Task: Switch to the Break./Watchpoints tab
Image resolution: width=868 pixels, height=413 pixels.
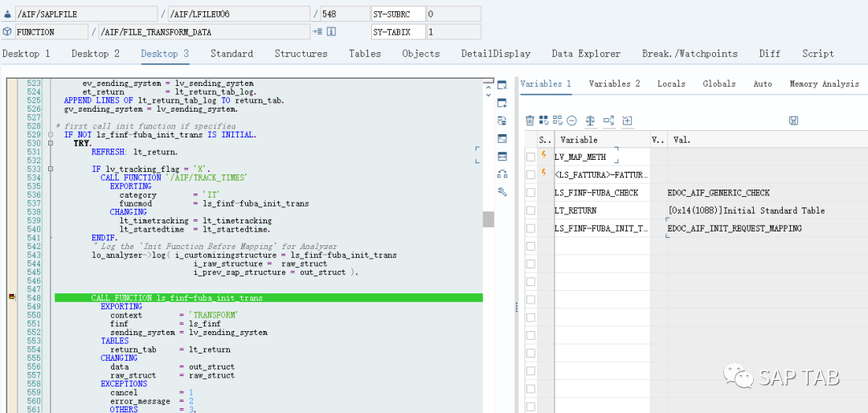Action: pyautogui.click(x=690, y=54)
